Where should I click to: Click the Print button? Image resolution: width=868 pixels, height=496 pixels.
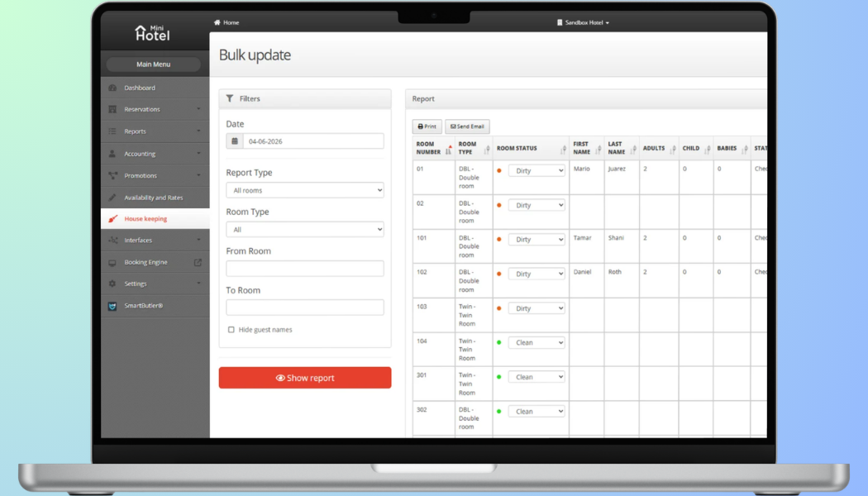coord(427,126)
